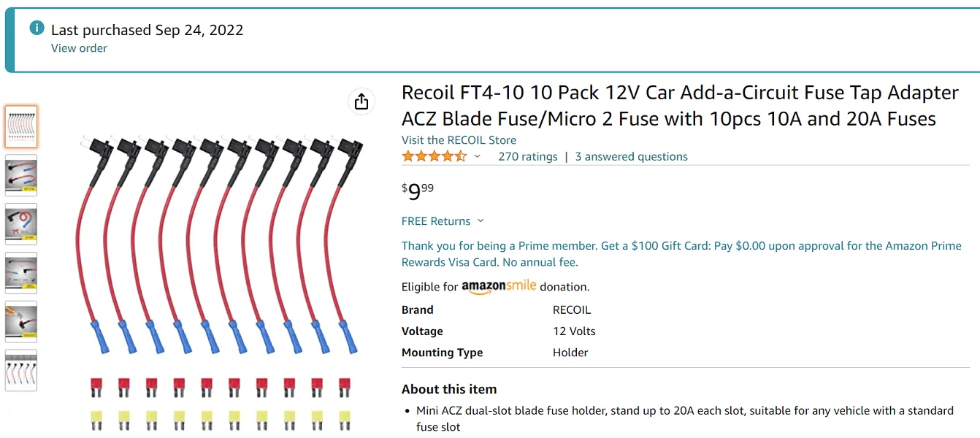Open the 270 ratings link
Image resolution: width=980 pixels, height=438 pixels.
pyautogui.click(x=528, y=156)
